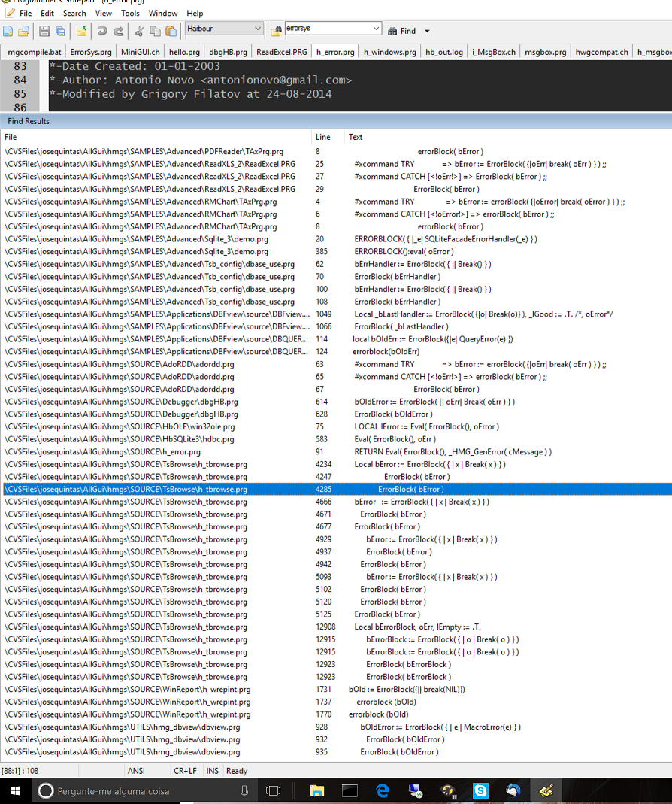Select the DBFview line 1049 result
Screen dimensions: 672x804
pyautogui.click(x=336, y=314)
